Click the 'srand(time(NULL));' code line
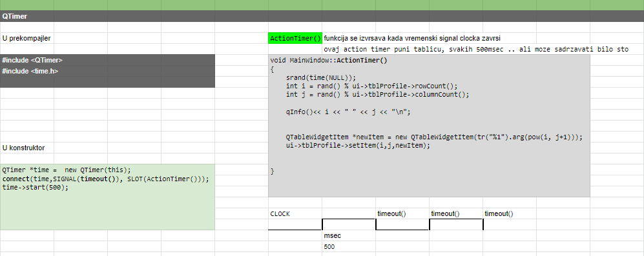Image resolution: width=644 pixels, height=256 pixels. click(x=321, y=77)
